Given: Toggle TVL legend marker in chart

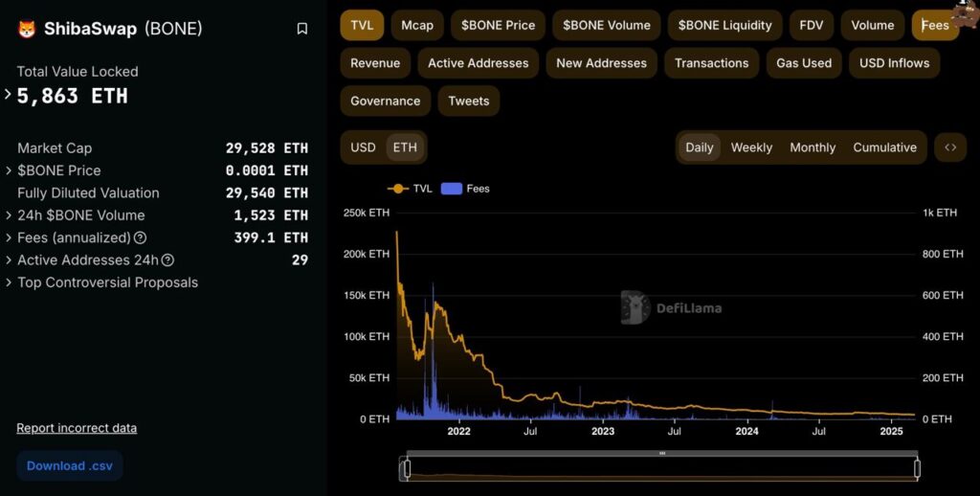Looking at the screenshot, I should (x=397, y=189).
